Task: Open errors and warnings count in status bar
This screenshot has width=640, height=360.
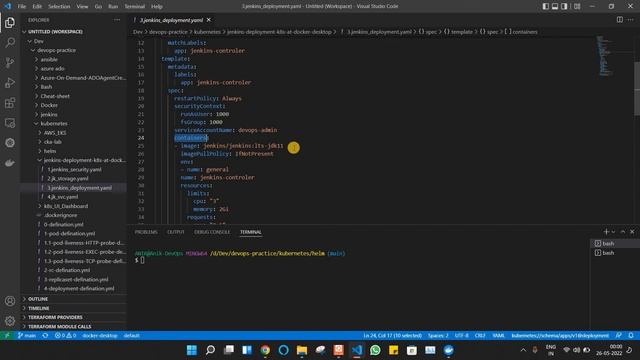Action: click(65, 336)
